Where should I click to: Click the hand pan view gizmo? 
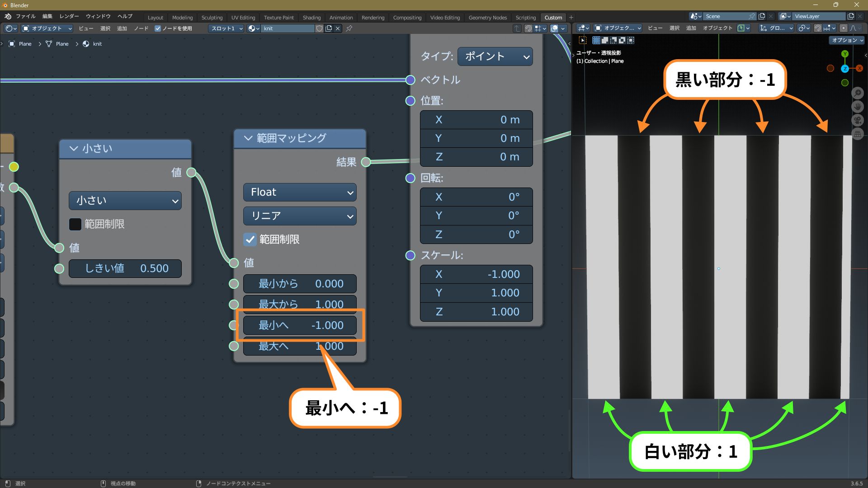coord(857,107)
